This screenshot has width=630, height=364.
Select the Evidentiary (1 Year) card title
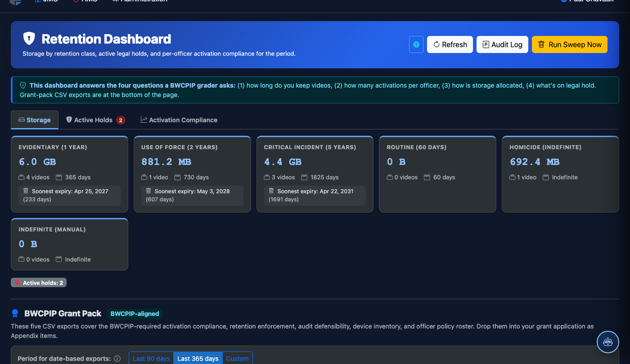pos(53,147)
